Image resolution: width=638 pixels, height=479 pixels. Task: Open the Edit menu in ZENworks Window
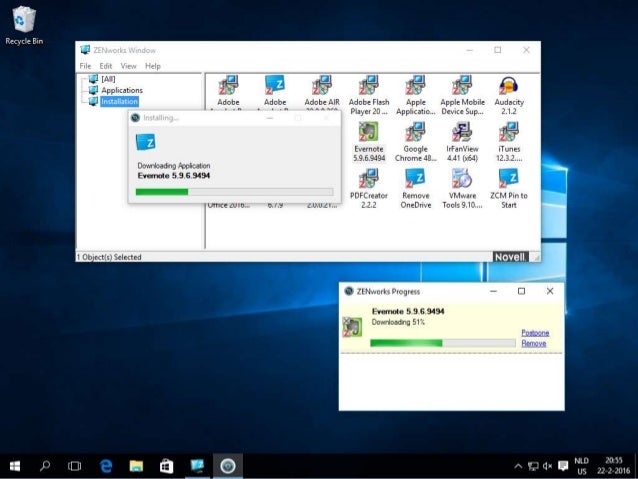coord(105,66)
